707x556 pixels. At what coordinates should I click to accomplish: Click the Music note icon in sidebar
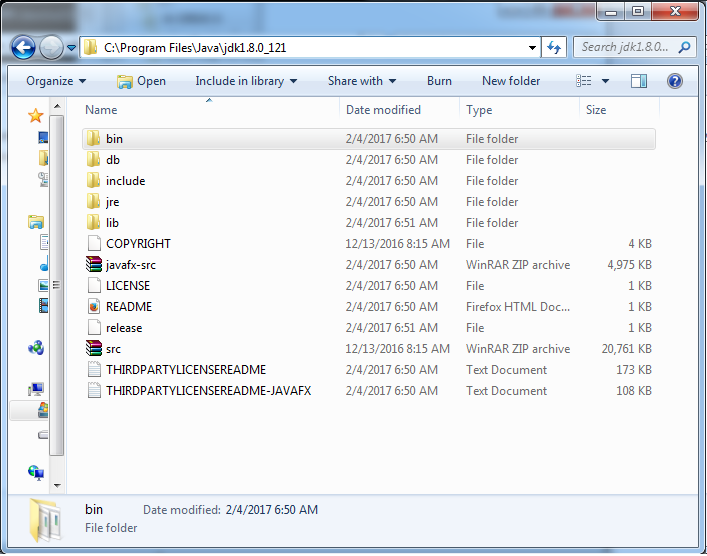44,264
